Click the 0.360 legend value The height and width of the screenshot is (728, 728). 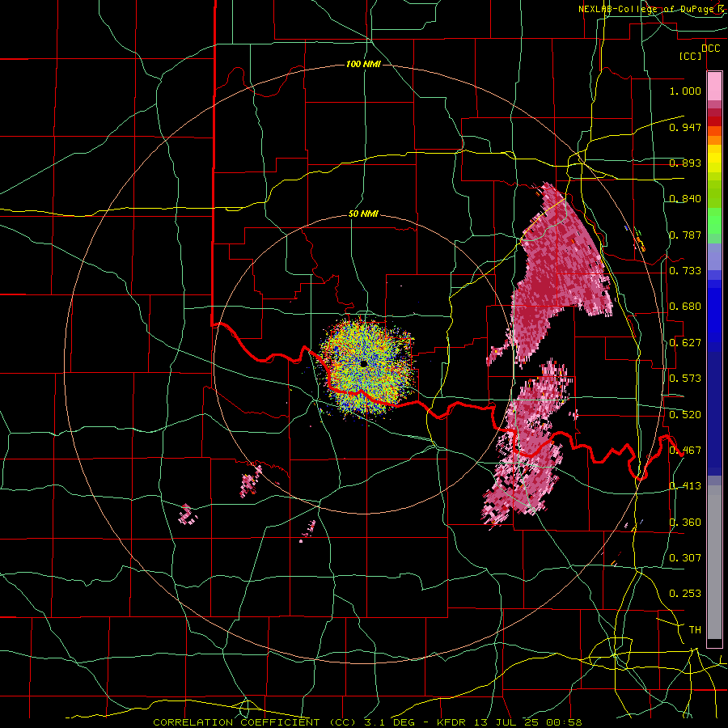pyautogui.click(x=685, y=523)
